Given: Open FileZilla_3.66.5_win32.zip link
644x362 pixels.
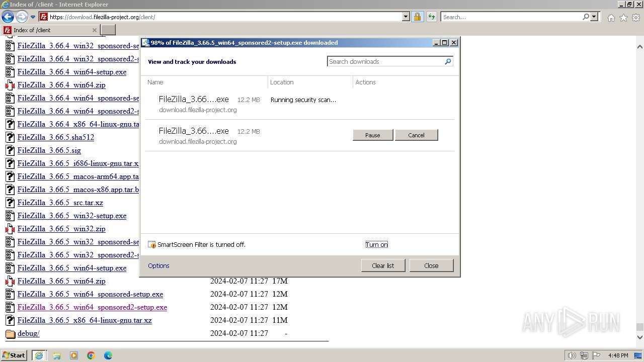Looking at the screenshot, I should point(61,229).
